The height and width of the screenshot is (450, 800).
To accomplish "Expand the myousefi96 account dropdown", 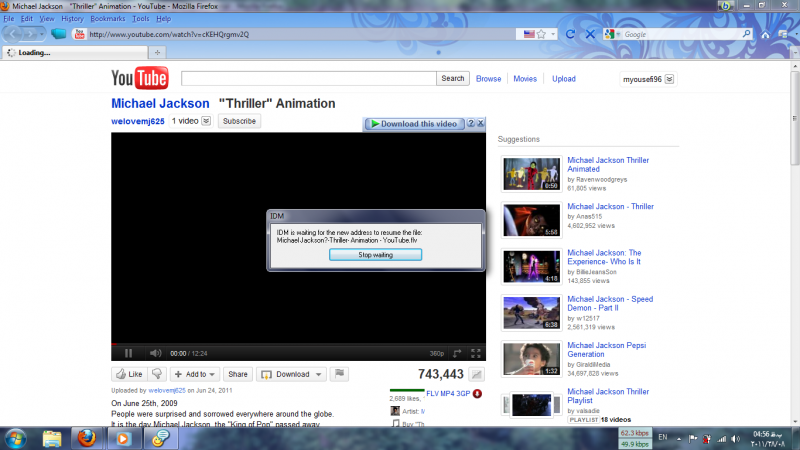I will pos(669,79).
